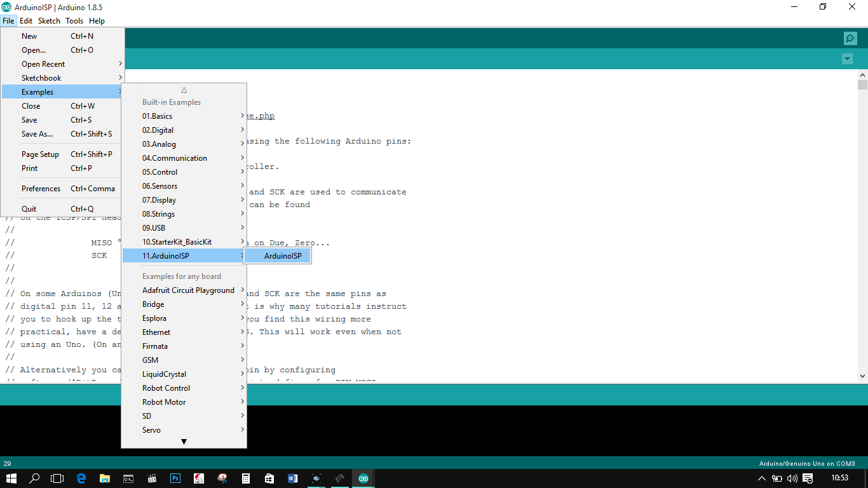Viewport: 868px width, 488px height.
Task: Switch to Arduino IDE taskbar icon
Action: (x=363, y=478)
